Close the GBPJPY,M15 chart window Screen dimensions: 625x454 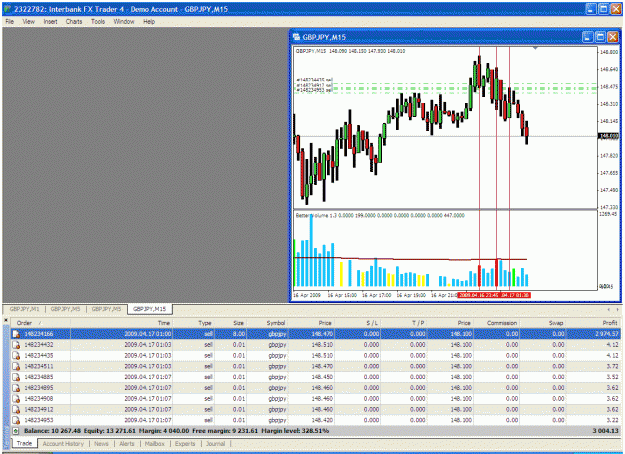[613, 37]
